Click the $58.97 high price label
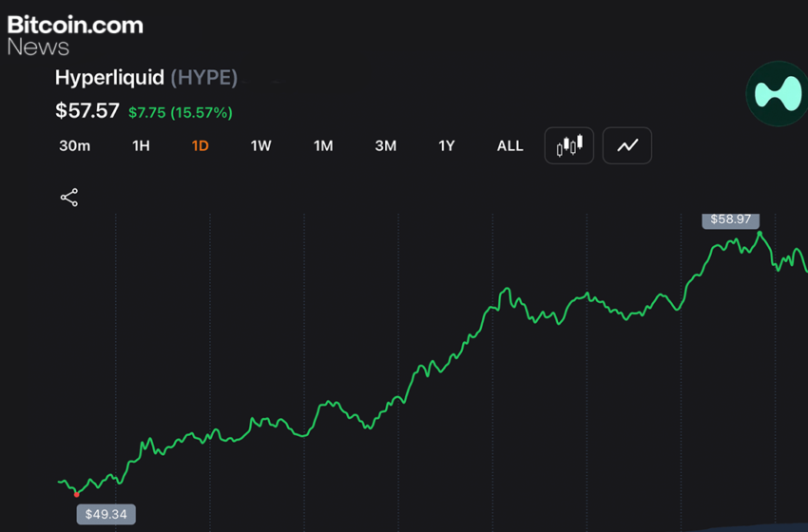The width and height of the screenshot is (808, 532). point(731,219)
